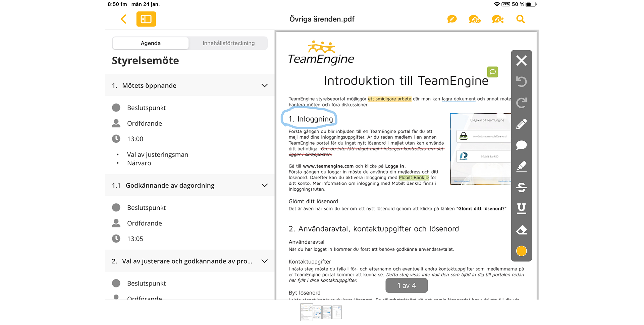Image resolution: width=644 pixels, height=325 pixels.
Task: Switch to the Innehållsförteckning tab
Action: coord(228,43)
